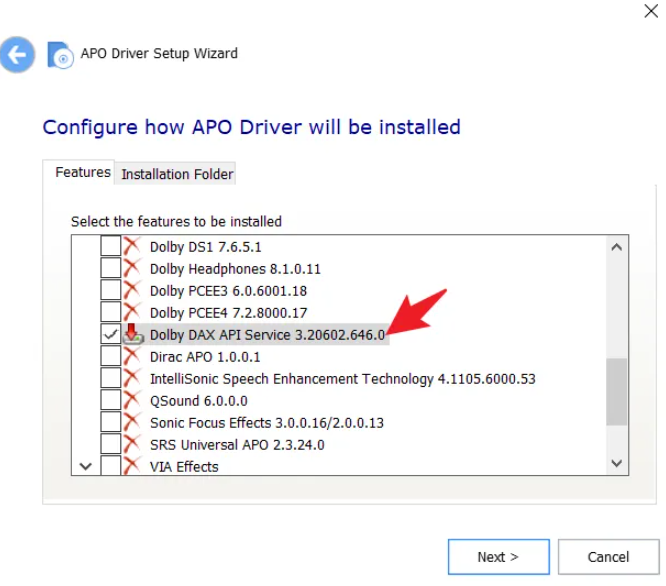Tick the IntelliSonic Speech Enhancement checkbox

[x=111, y=378]
